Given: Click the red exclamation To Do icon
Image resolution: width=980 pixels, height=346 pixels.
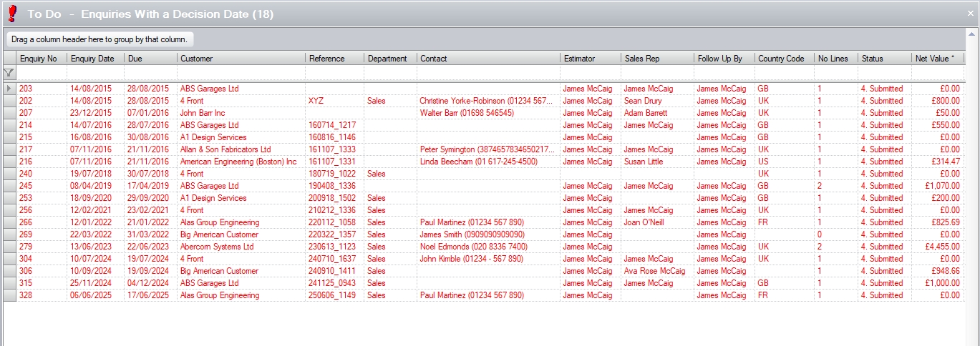Looking at the screenshot, I should point(11,14).
